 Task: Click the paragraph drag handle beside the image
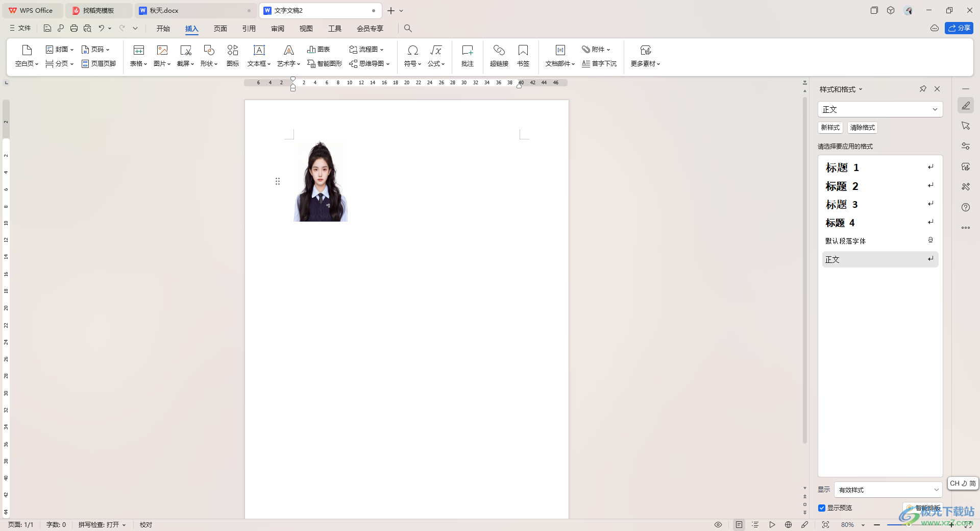point(278,181)
